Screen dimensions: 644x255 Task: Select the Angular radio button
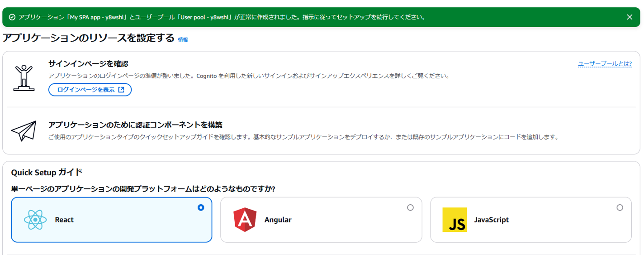point(410,207)
